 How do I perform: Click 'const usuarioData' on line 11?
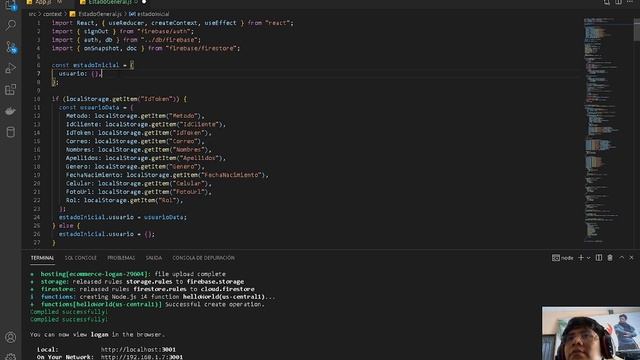pyautogui.click(x=89, y=107)
